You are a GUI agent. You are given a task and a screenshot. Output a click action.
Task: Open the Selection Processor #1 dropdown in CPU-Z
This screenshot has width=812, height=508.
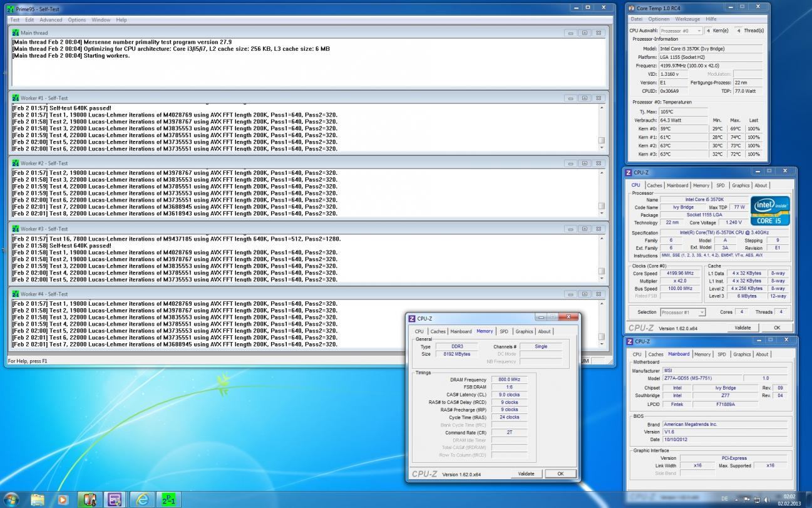pyautogui.click(x=683, y=312)
